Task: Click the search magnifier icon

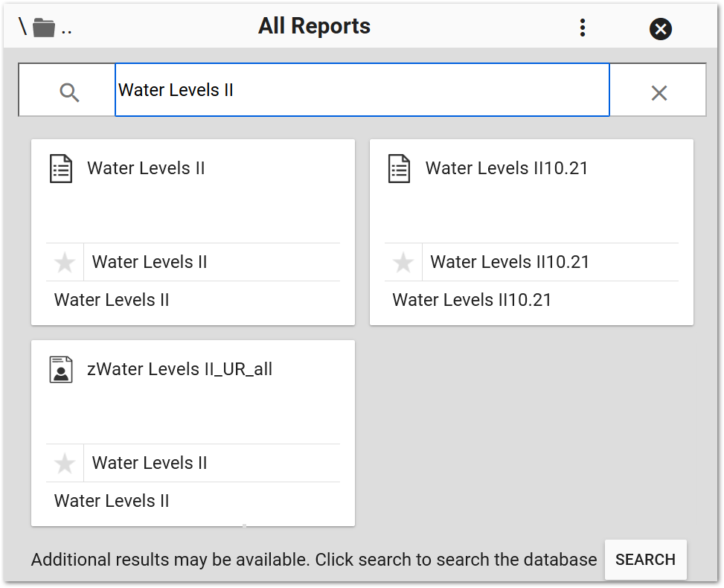Action: pyautogui.click(x=71, y=92)
